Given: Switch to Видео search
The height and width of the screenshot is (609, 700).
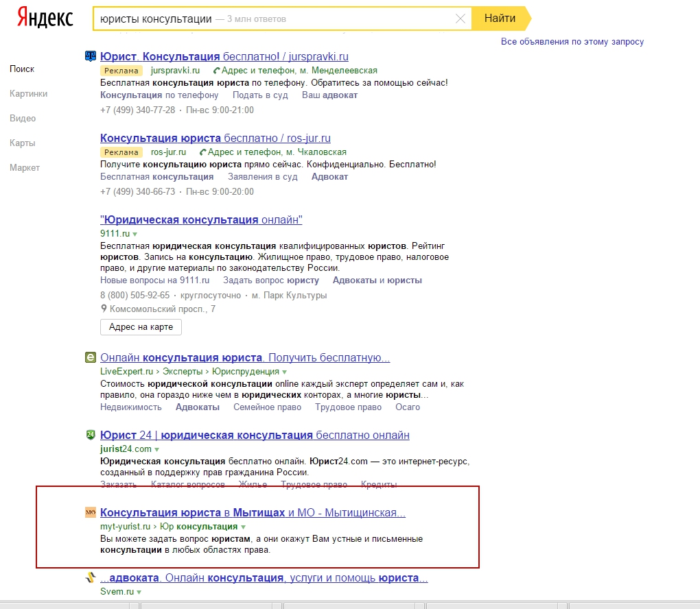Looking at the screenshot, I should (x=23, y=118).
